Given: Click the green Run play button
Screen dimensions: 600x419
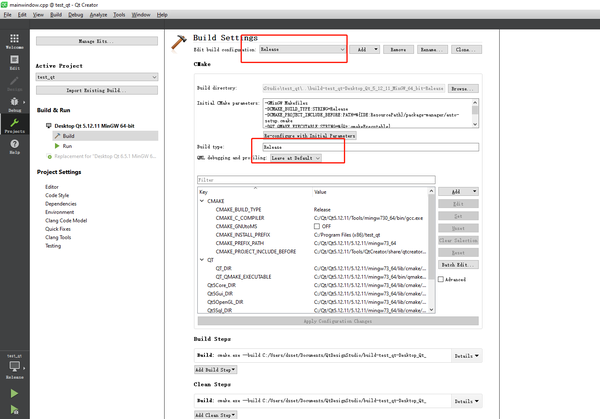Looking at the screenshot, I should point(15,393).
